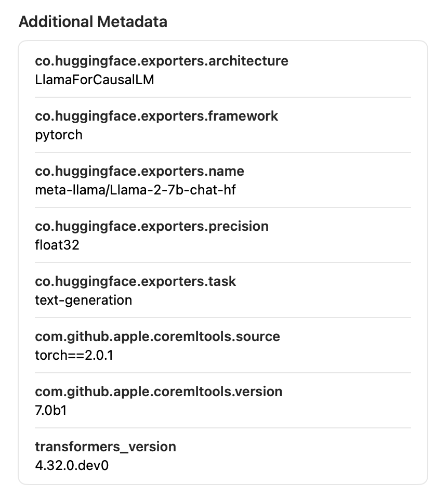The width and height of the screenshot is (448, 496).
Task: Click the Additional Metadata heading
Action: (x=93, y=22)
